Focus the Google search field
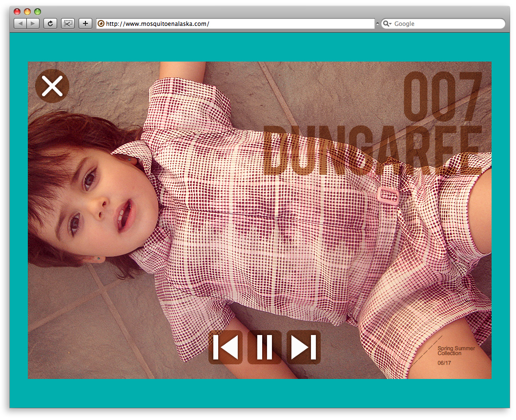Viewport: 516px width, 420px height. [447, 23]
